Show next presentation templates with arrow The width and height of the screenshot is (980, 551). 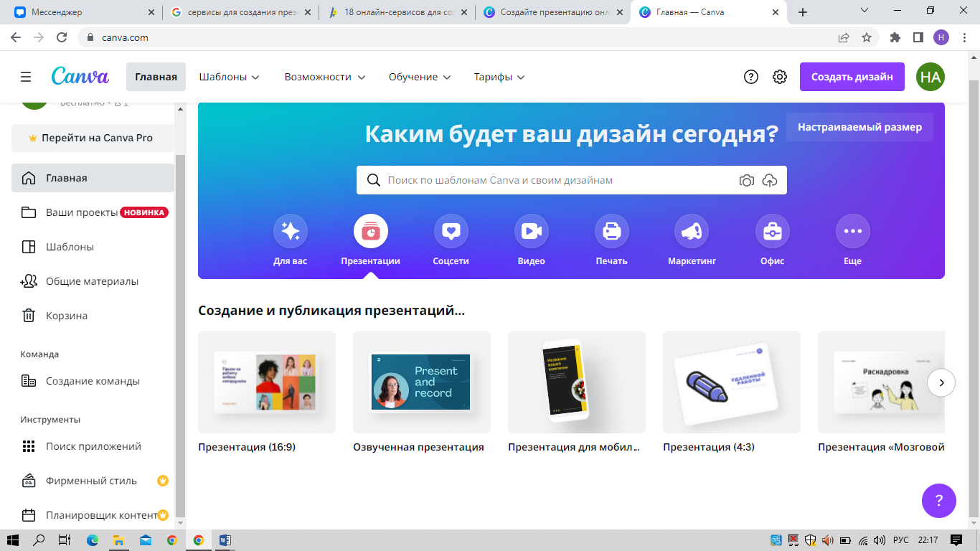click(941, 382)
